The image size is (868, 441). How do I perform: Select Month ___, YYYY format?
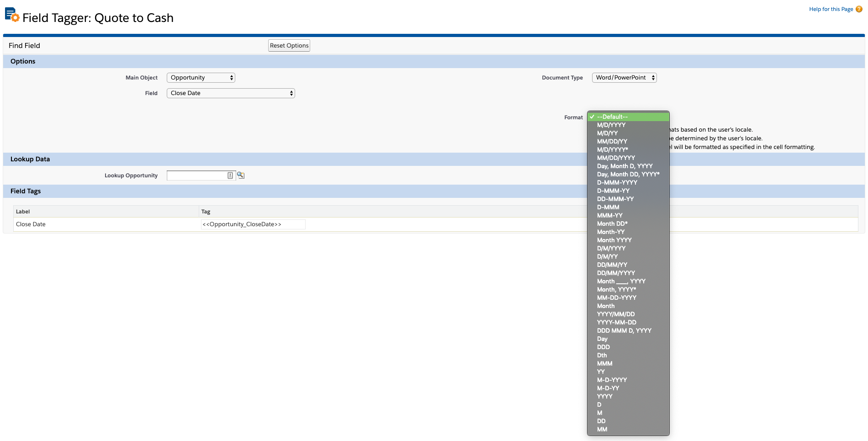pyautogui.click(x=628, y=282)
